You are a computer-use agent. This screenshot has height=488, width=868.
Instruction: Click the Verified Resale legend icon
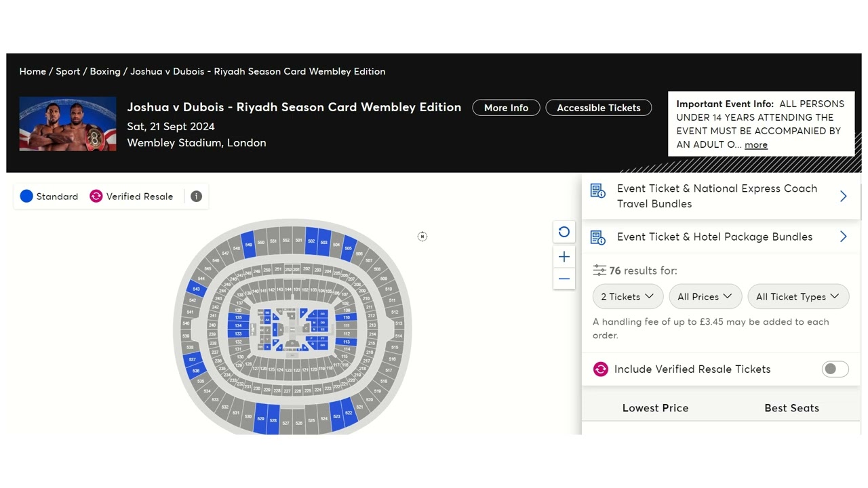pos(96,197)
